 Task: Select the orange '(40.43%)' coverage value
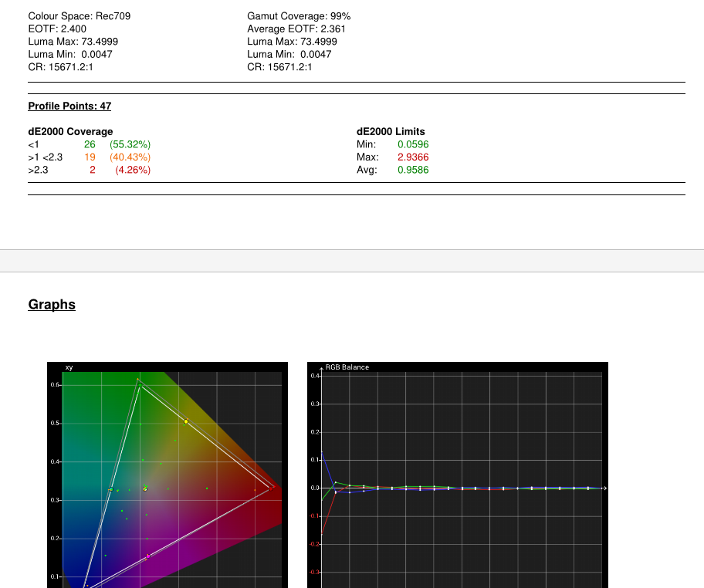coord(130,157)
